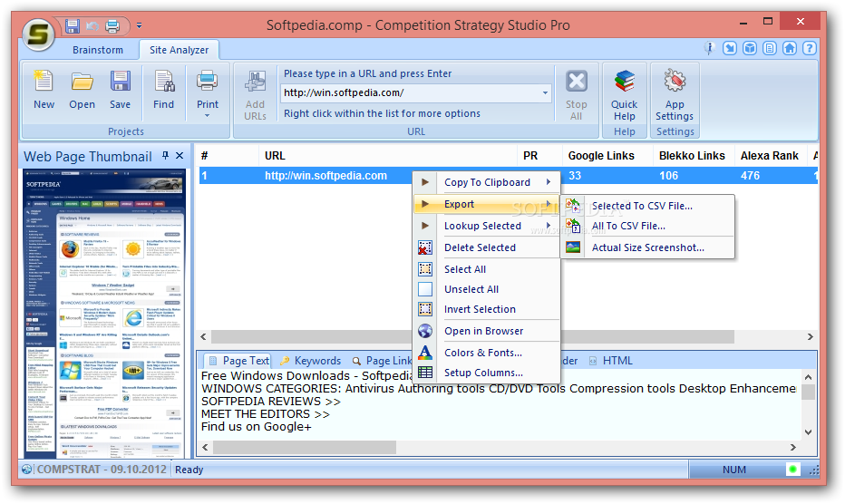Switch to the Brainstorm tab
845x504 pixels.
click(x=98, y=50)
